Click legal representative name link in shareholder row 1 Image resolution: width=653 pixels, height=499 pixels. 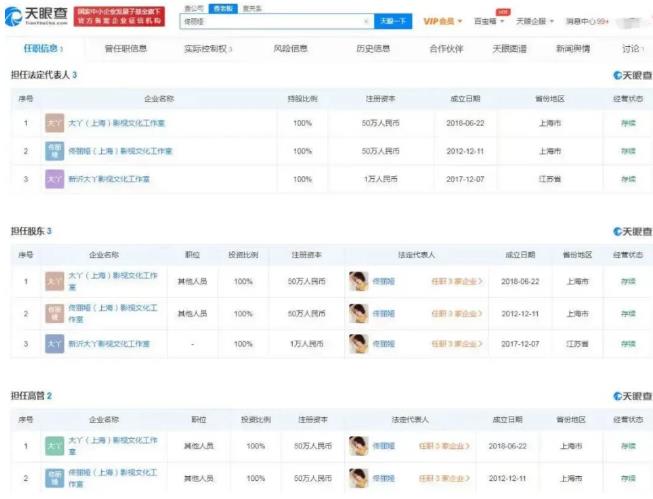383,282
